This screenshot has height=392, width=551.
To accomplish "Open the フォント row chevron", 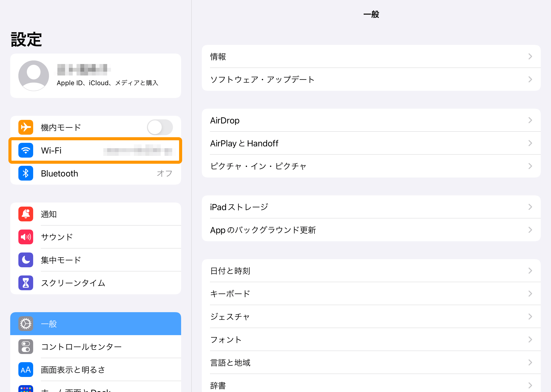I will click(x=530, y=339).
